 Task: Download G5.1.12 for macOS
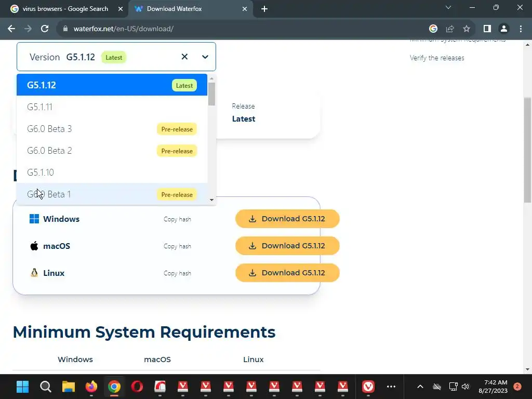(287, 246)
